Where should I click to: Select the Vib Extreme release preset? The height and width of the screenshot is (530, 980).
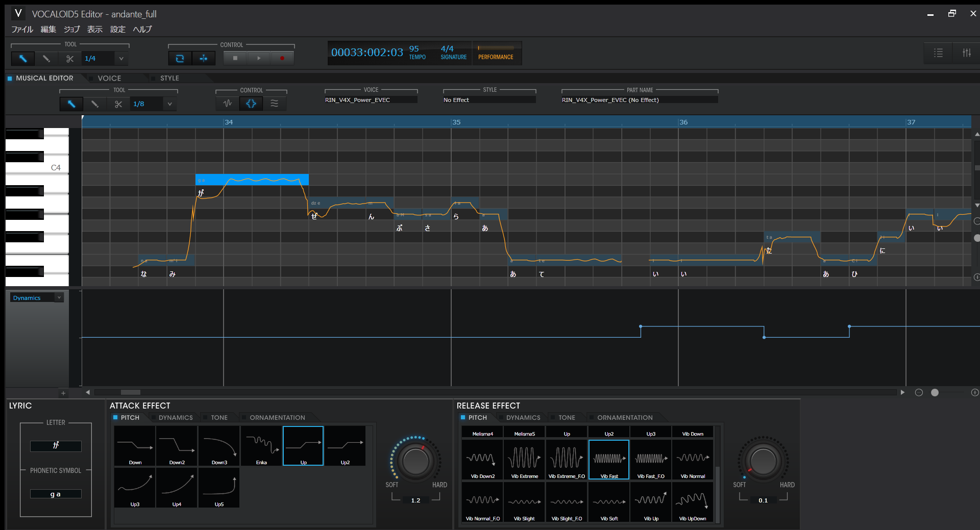[525, 460]
